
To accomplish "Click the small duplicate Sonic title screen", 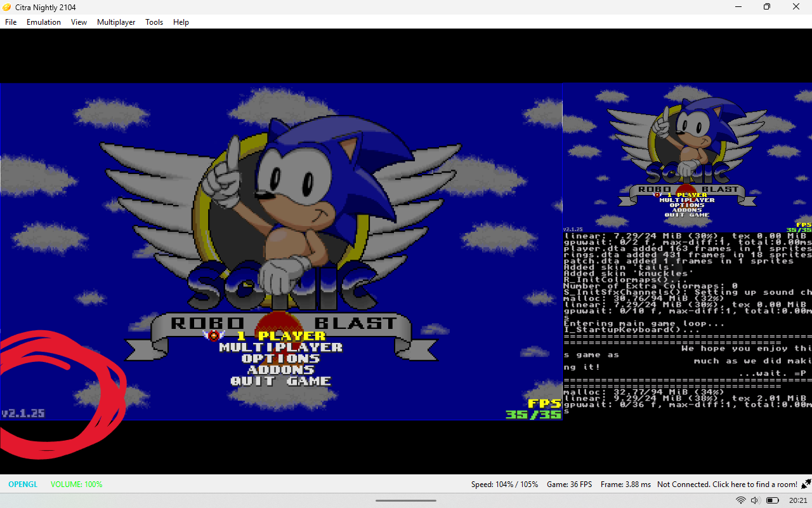I will pyautogui.click(x=687, y=158).
